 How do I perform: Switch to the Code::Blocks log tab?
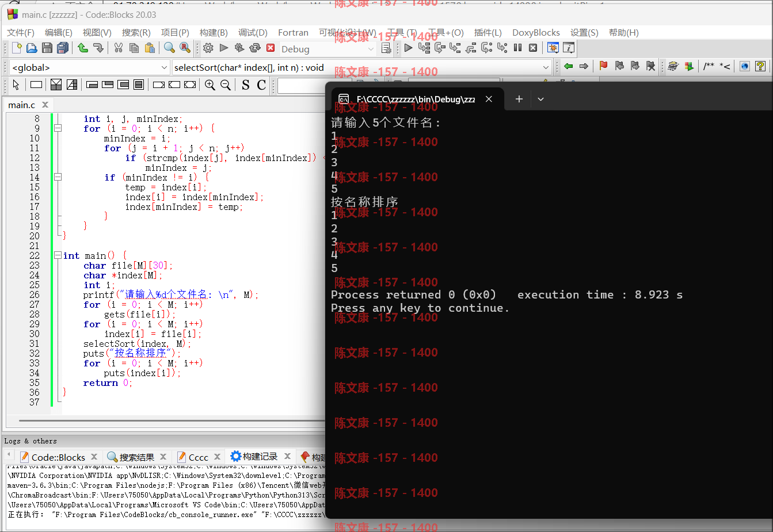58,457
